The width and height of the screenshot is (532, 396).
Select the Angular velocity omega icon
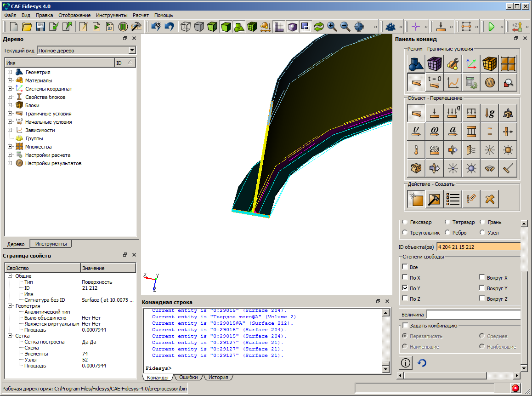(434, 131)
